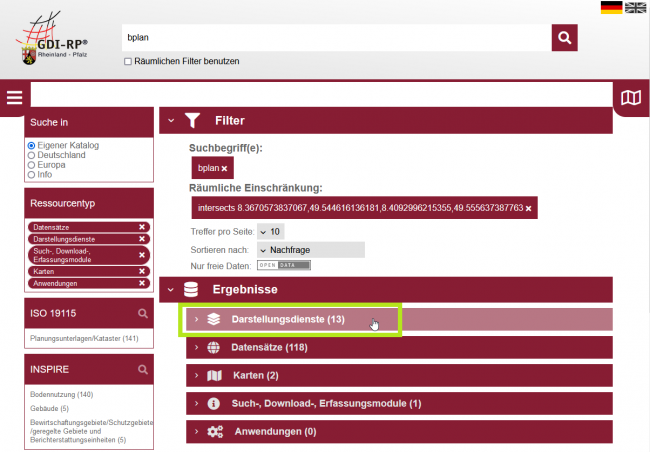Filter by Bewirtschaftungsgebiete/Schutzgebiete category

(x=91, y=431)
